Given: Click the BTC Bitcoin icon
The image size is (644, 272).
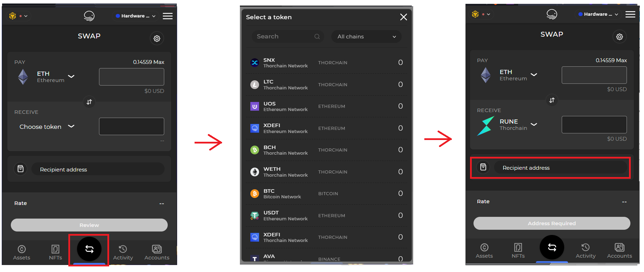Looking at the screenshot, I should [x=255, y=194].
